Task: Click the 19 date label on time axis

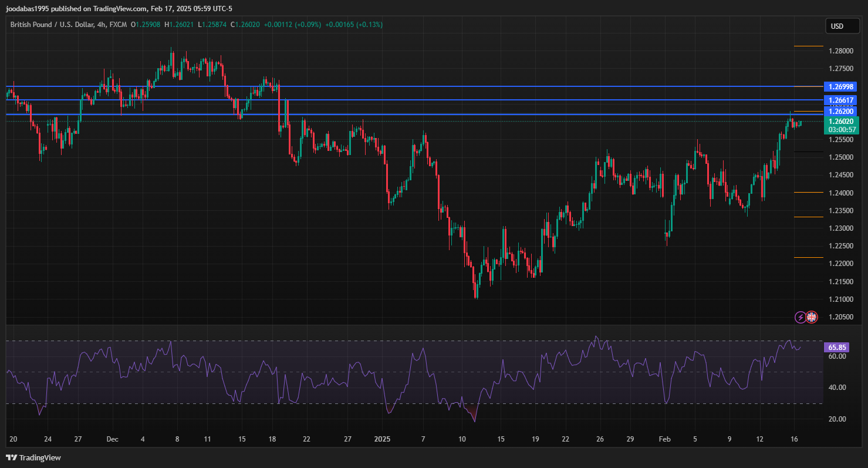Action: [x=535, y=439]
